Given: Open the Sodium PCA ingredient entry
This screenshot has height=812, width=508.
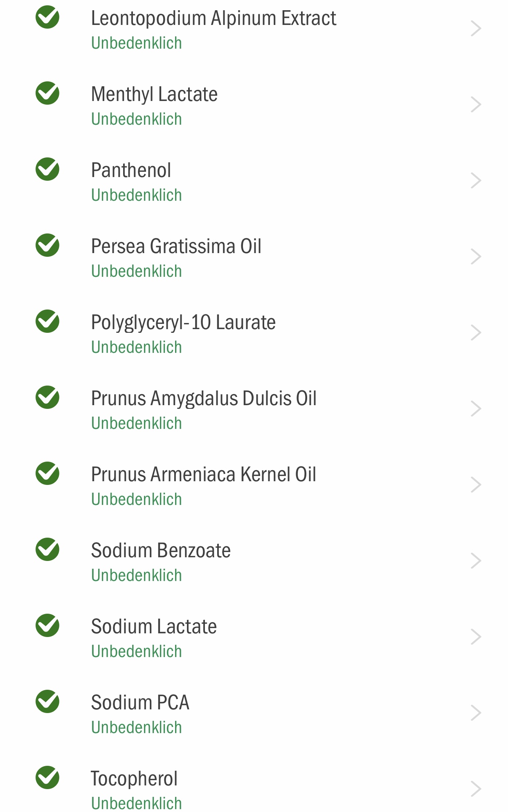Looking at the screenshot, I should (254, 714).
